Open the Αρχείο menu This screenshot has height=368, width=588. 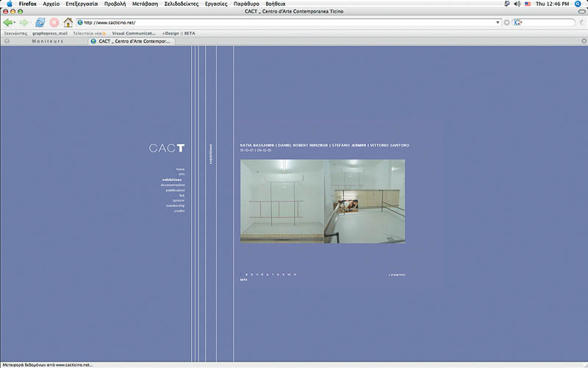pyautogui.click(x=51, y=4)
